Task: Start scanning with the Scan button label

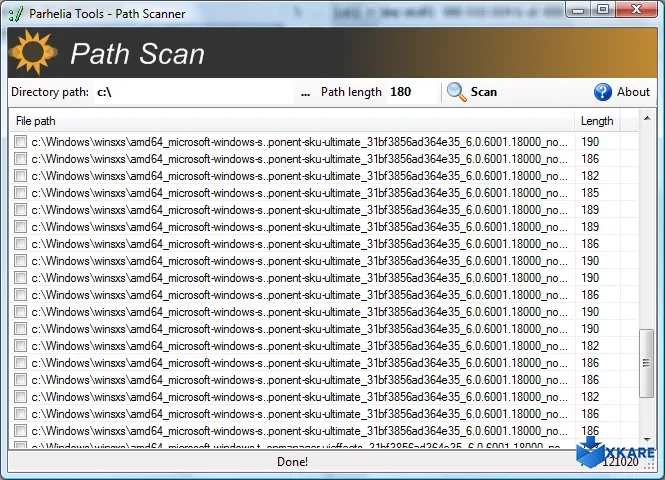Action: click(x=483, y=92)
